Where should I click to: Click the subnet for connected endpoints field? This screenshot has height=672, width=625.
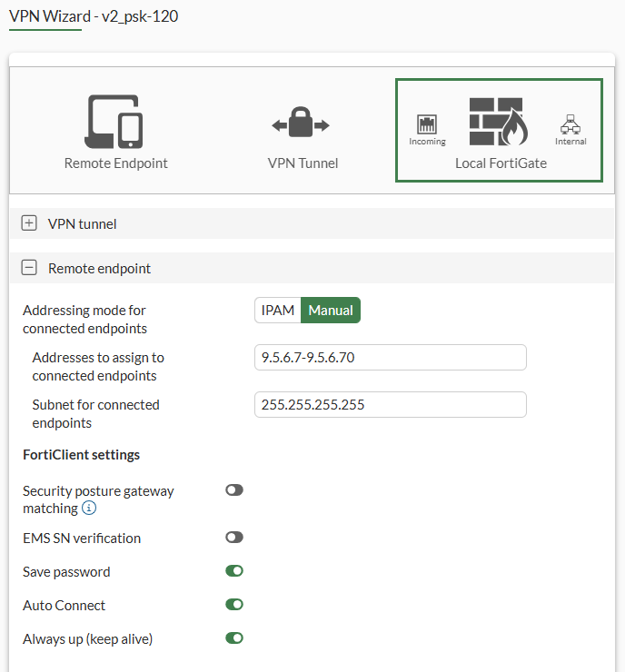(x=391, y=405)
